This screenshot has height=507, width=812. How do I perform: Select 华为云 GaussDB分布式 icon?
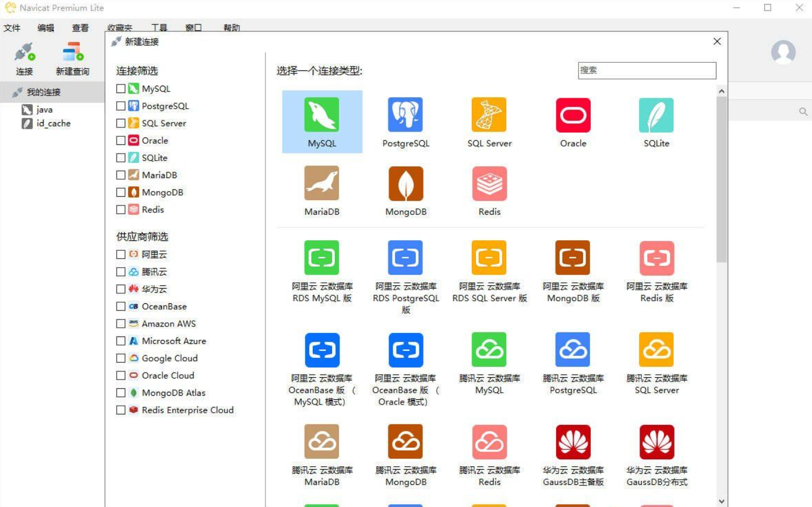tap(656, 442)
